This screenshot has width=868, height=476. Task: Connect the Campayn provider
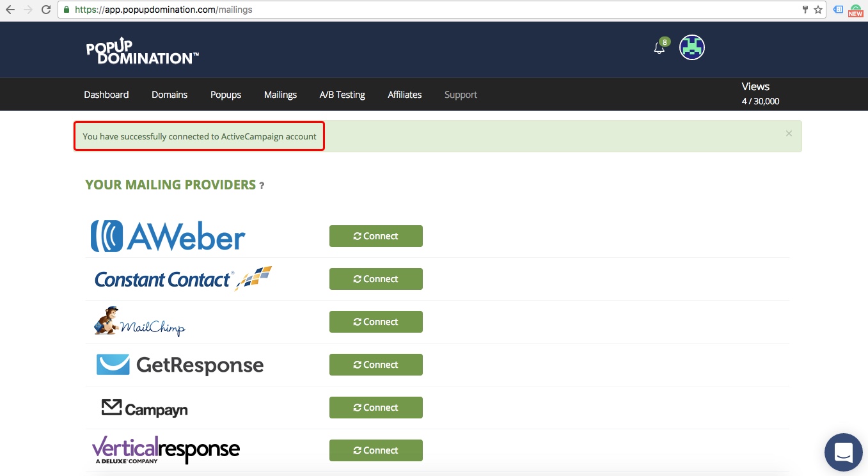coord(376,408)
